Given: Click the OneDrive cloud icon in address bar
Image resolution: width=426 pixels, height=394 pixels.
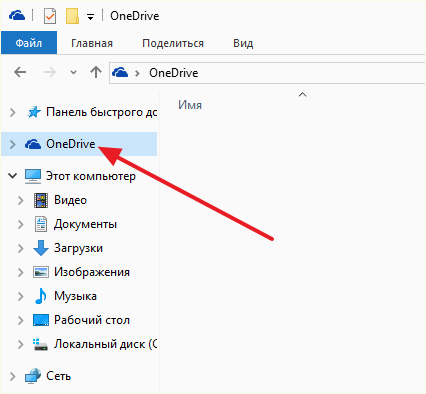Looking at the screenshot, I should (x=120, y=72).
